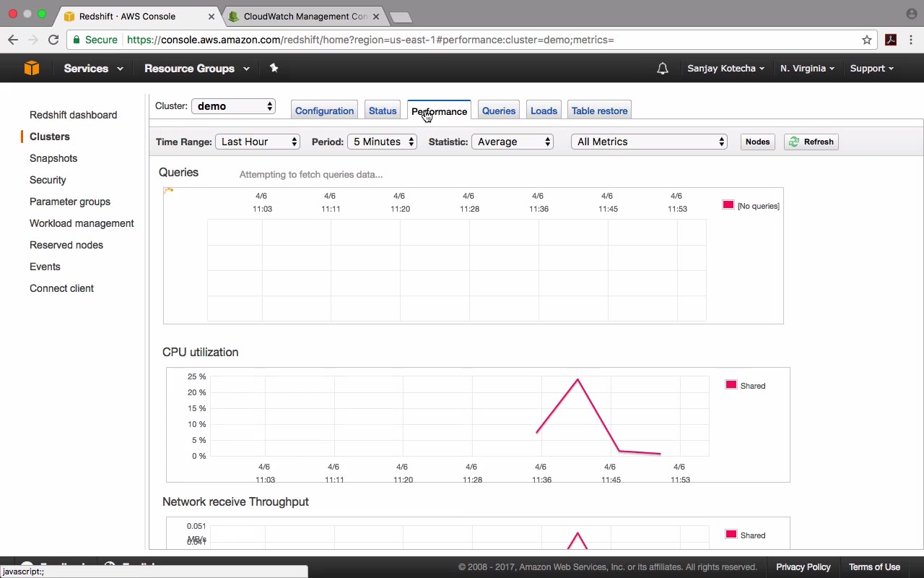Click the Queries section heading

click(x=178, y=172)
